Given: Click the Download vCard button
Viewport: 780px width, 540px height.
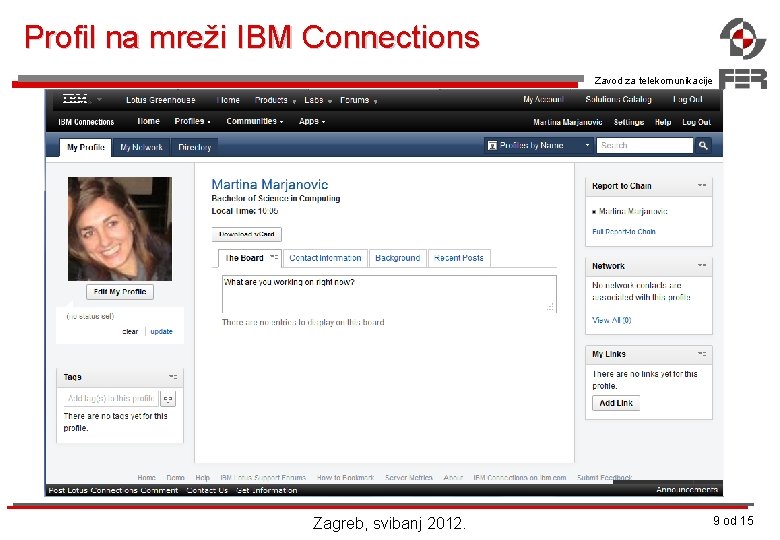Looking at the screenshot, I should point(247,234).
